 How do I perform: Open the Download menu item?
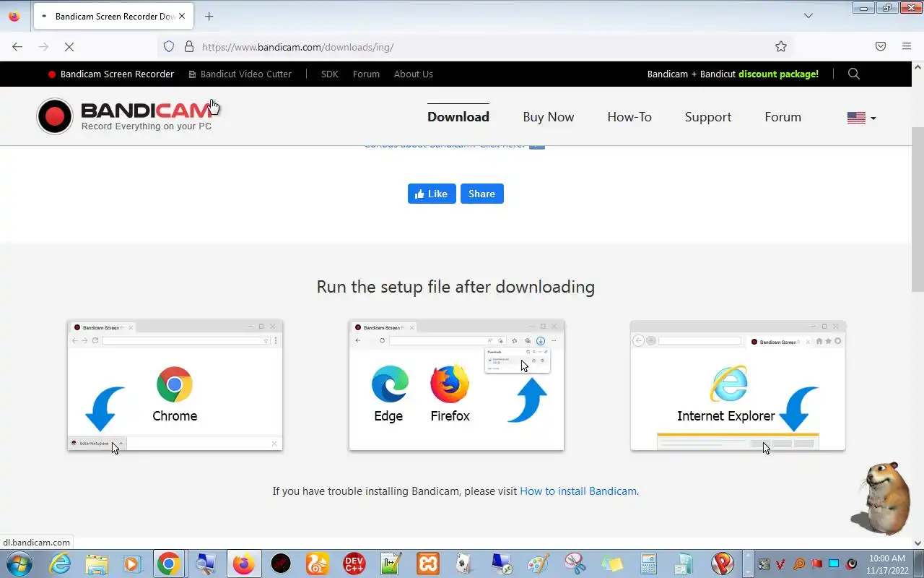458,117
